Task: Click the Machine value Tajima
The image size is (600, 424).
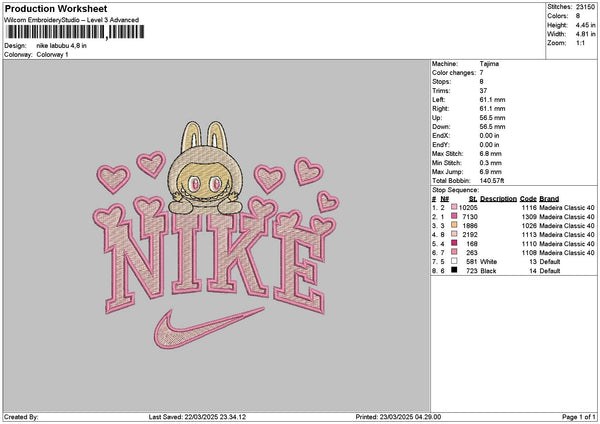Action: 490,65
